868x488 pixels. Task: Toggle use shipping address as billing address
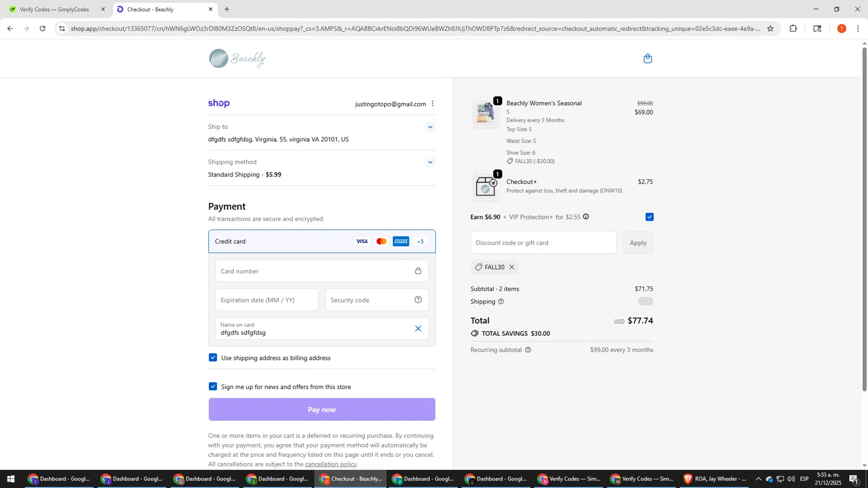point(213,358)
